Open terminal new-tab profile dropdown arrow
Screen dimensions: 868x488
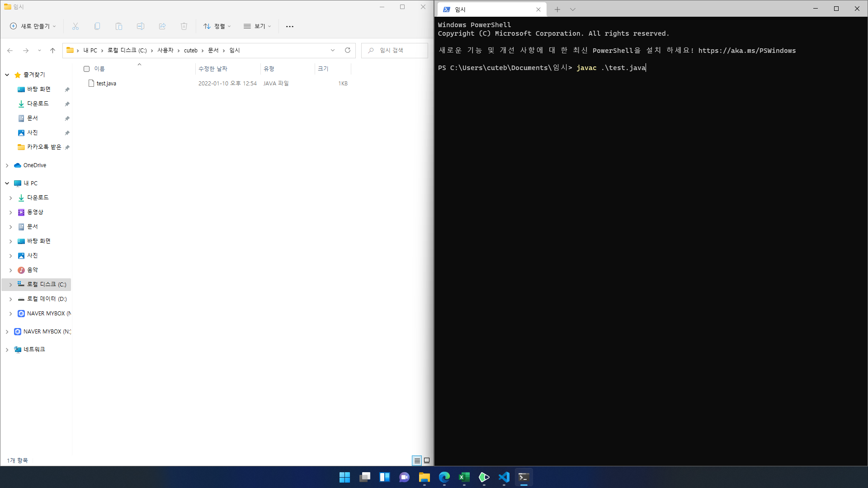pos(573,9)
